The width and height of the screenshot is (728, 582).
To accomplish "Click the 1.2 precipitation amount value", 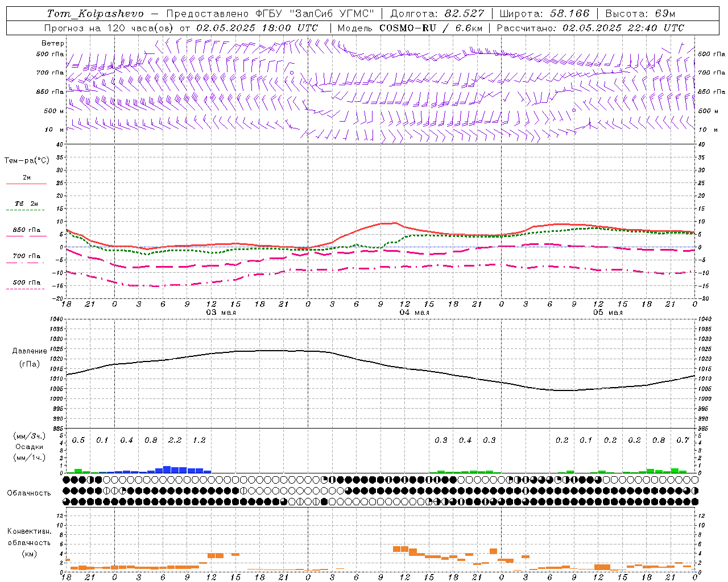I will (x=199, y=440).
